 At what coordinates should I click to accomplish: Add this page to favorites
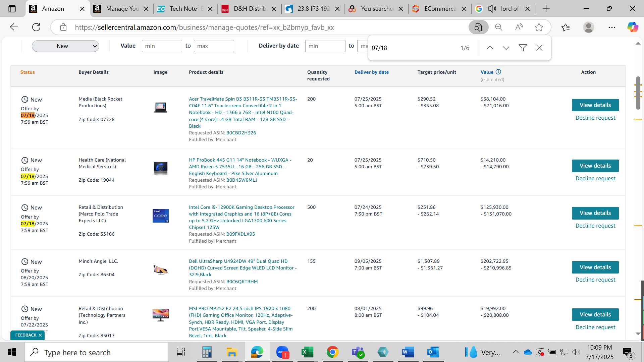[539, 27]
